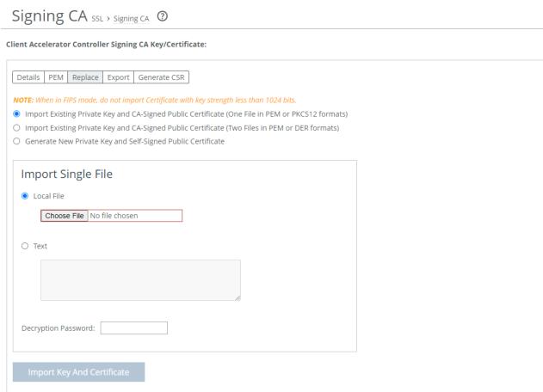The height and width of the screenshot is (392, 543).
Task: Switch to the Details tab
Action: (28, 77)
